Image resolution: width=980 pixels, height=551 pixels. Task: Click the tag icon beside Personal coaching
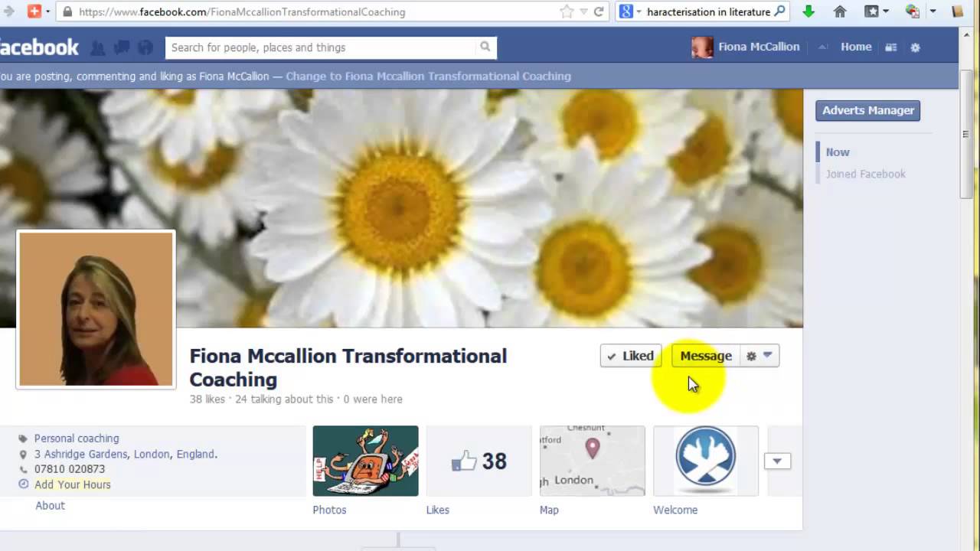(23, 439)
